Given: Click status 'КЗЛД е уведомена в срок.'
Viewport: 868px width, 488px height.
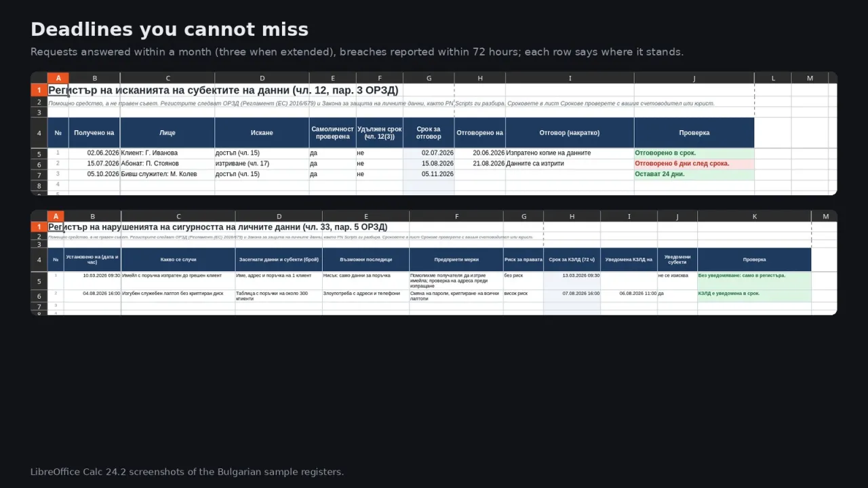Looking at the screenshot, I should pos(754,296).
